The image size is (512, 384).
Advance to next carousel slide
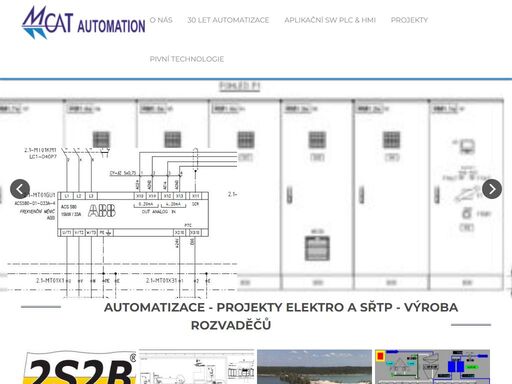click(492, 189)
